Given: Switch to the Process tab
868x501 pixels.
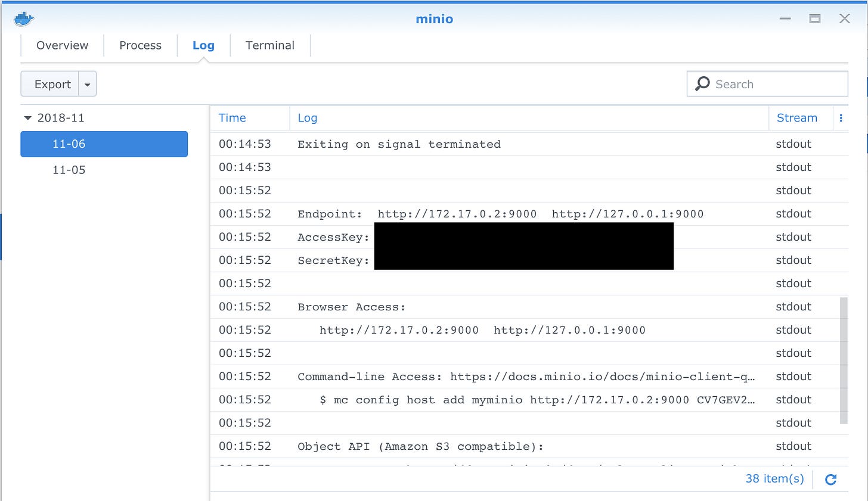Looking at the screenshot, I should click(x=140, y=45).
